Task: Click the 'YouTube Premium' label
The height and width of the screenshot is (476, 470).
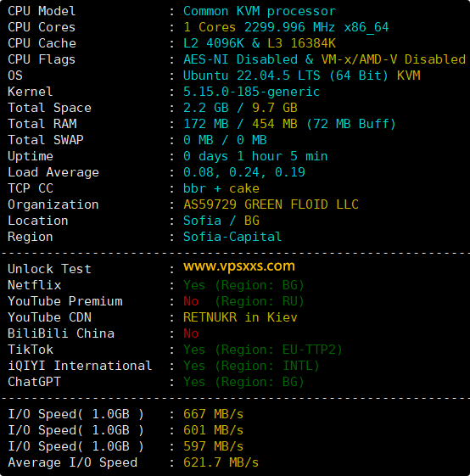Action: coord(65,301)
